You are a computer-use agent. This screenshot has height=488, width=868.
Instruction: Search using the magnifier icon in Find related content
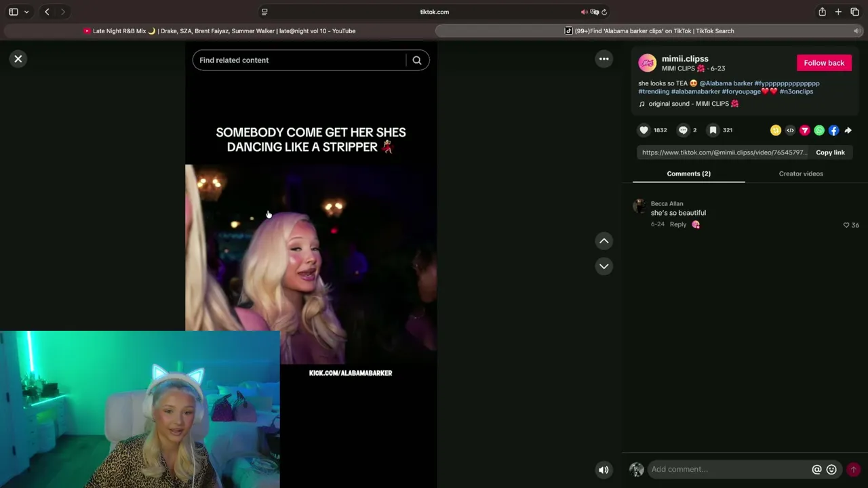[x=417, y=60]
